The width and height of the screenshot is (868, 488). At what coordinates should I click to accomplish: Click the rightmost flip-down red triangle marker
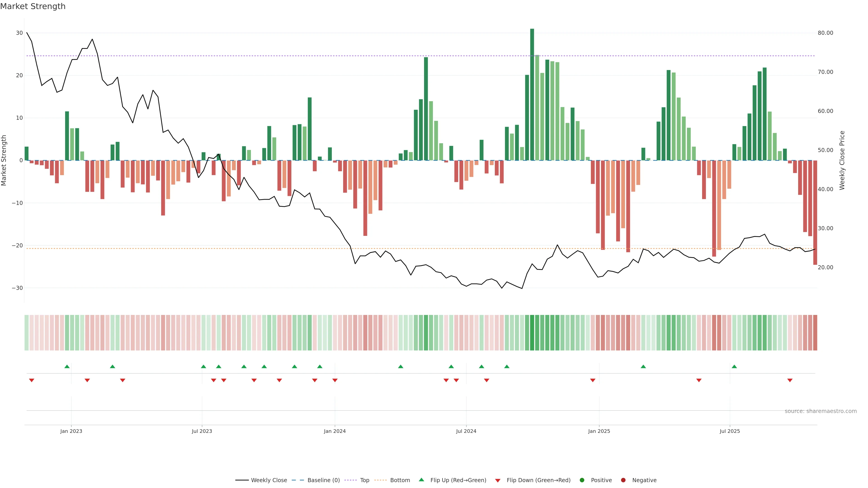pyautogui.click(x=790, y=380)
